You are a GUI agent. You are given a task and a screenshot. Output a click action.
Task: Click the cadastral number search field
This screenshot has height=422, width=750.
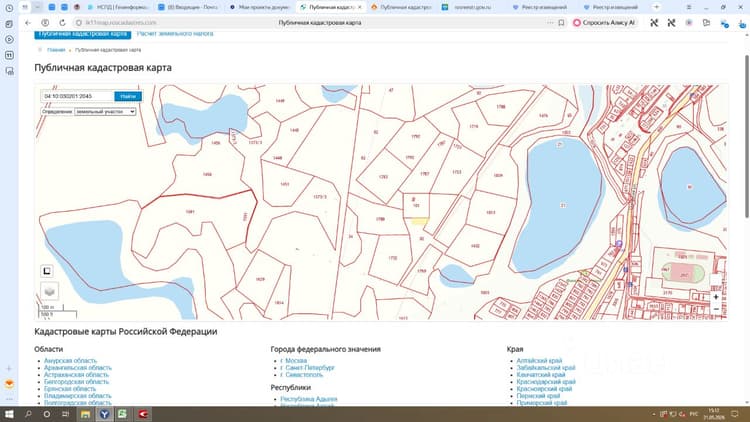point(77,96)
